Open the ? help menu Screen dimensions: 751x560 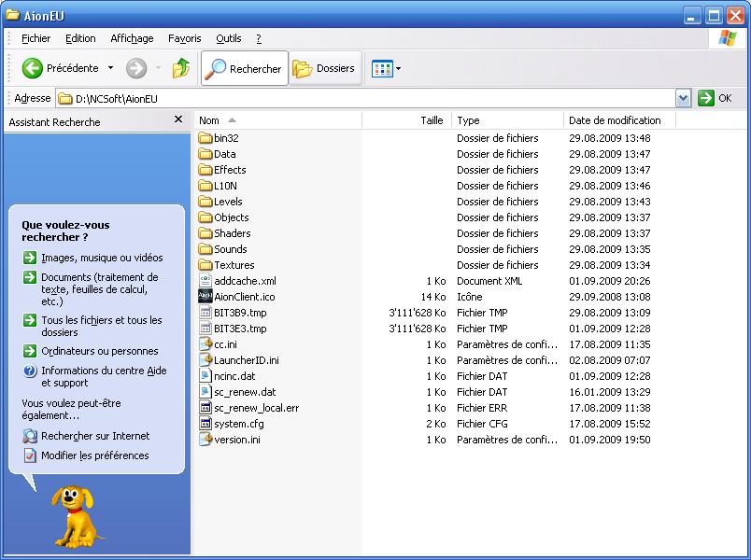(259, 38)
